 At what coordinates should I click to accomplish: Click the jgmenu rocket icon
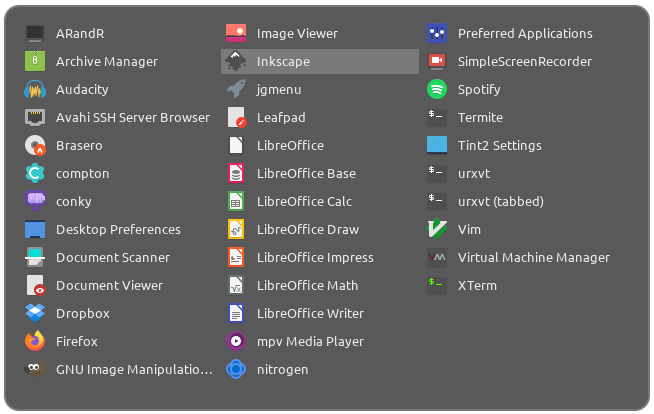(x=236, y=89)
